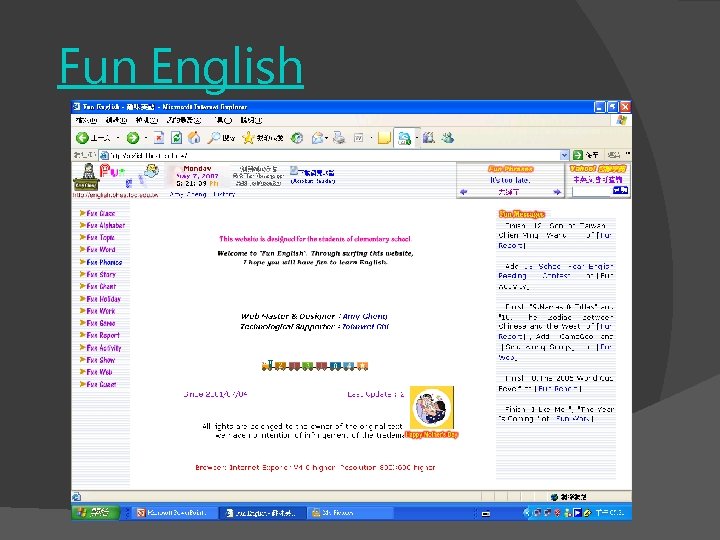Click the IE page icon in the status bar

tap(77, 497)
